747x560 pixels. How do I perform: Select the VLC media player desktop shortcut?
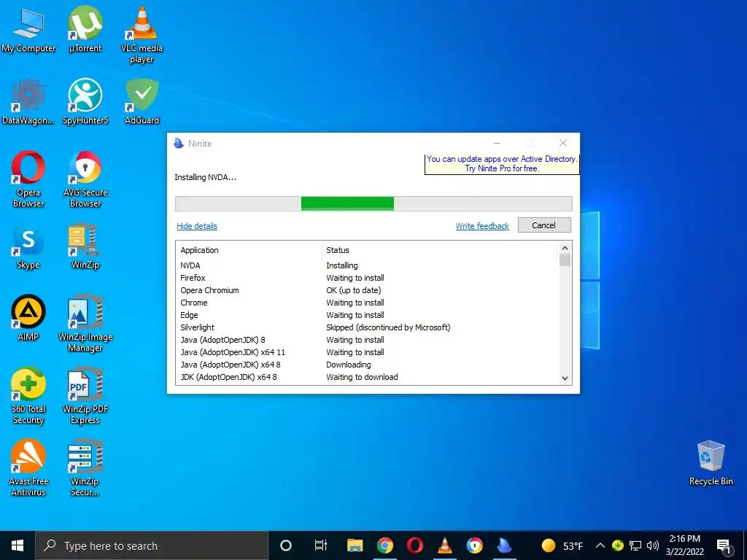point(142,34)
